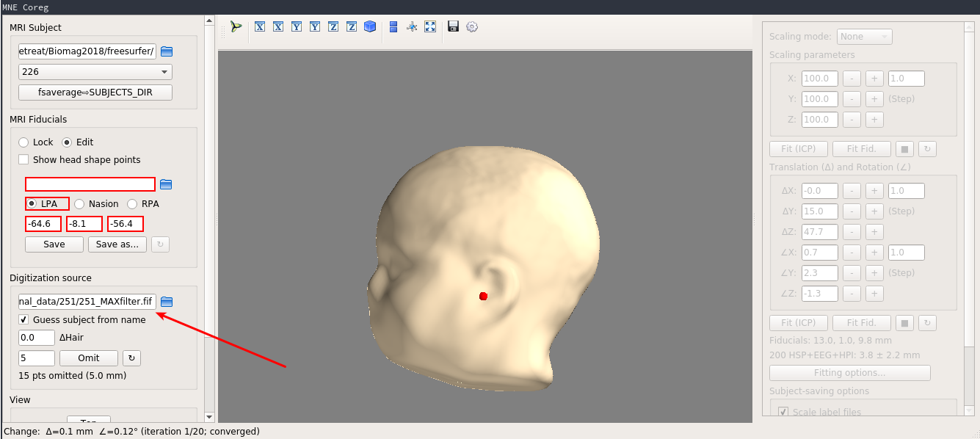Viewport: 980px width, 439px height.
Task: Increase scaling X with plus button
Action: point(874,79)
